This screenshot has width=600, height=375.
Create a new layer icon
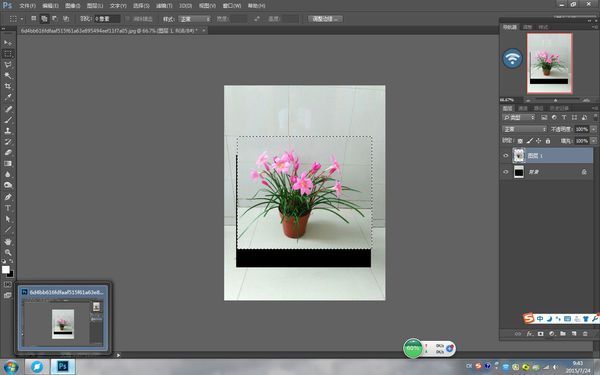[x=574, y=334]
